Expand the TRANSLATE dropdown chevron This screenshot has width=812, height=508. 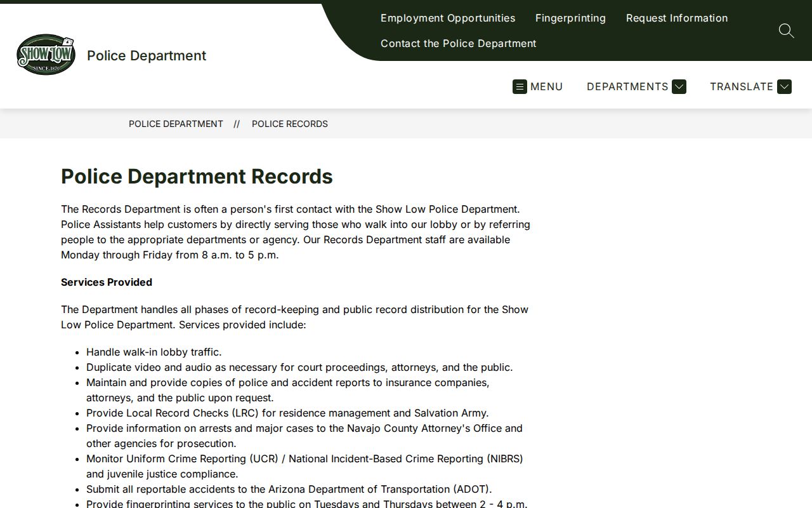(784, 86)
